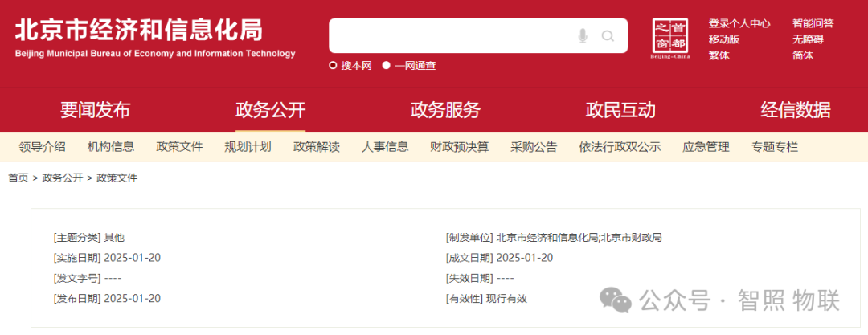Image resolution: width=868 pixels, height=335 pixels.
Task: Click the microphone voice search icon
Action: [583, 36]
